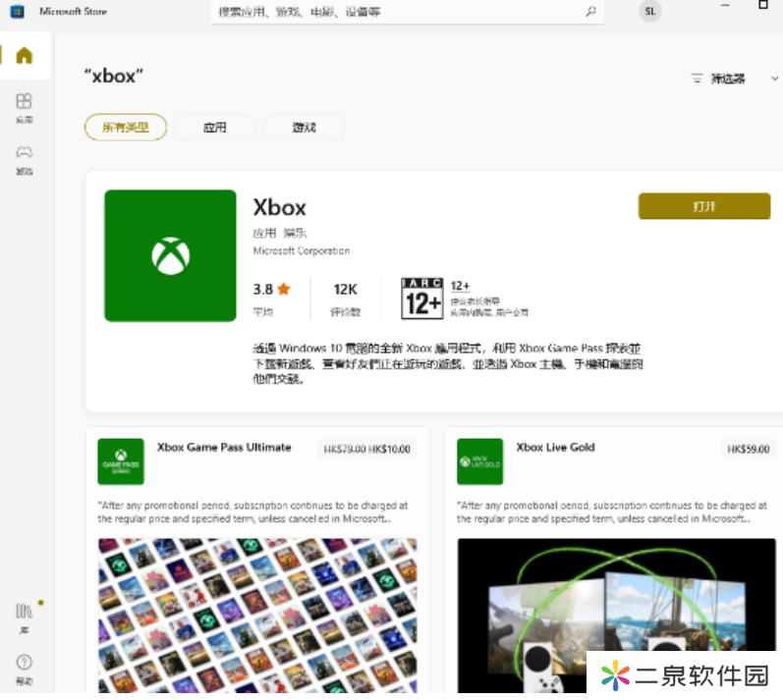
Task: Click Microsoft Corporation publisher name
Action: coord(301,250)
